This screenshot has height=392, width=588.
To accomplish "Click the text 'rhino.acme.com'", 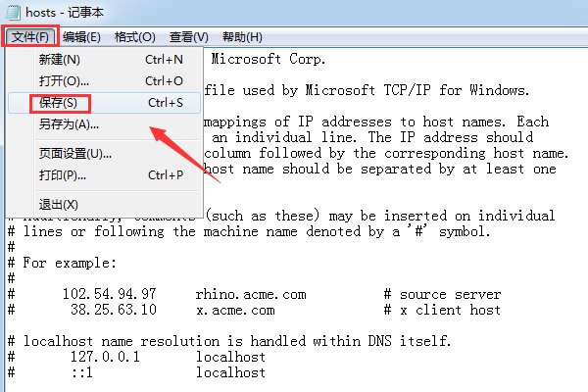I will coord(251,294).
